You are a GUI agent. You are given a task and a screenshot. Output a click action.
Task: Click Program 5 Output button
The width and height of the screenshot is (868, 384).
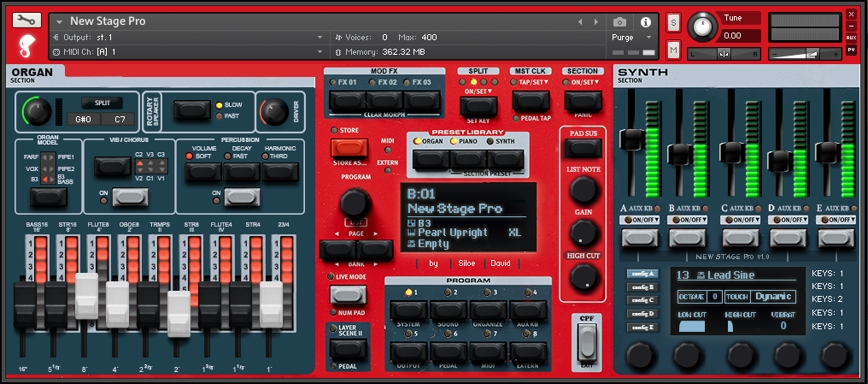click(x=408, y=352)
